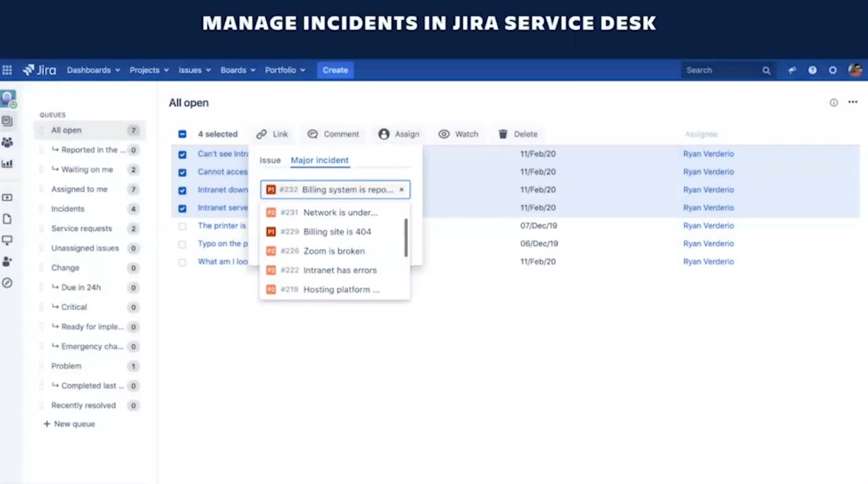Screen dimensions: 868x484
Task: Clear the selected #232 incident with X
Action: [402, 190]
